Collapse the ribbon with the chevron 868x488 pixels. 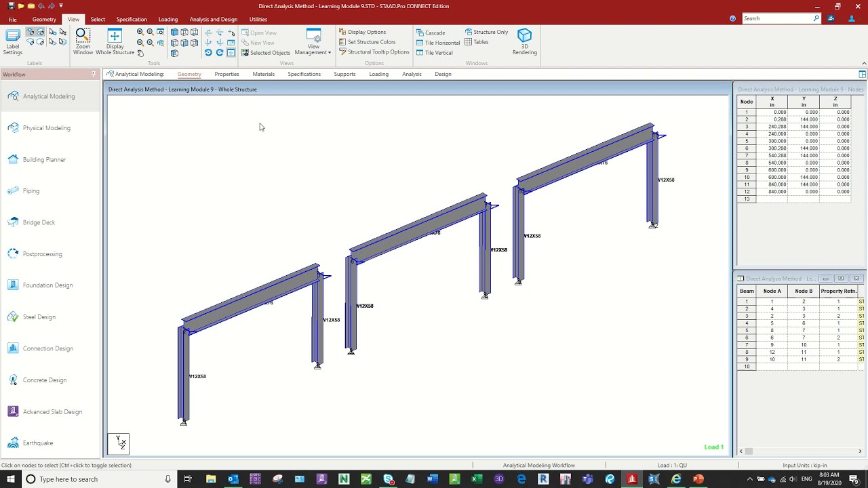[863, 63]
